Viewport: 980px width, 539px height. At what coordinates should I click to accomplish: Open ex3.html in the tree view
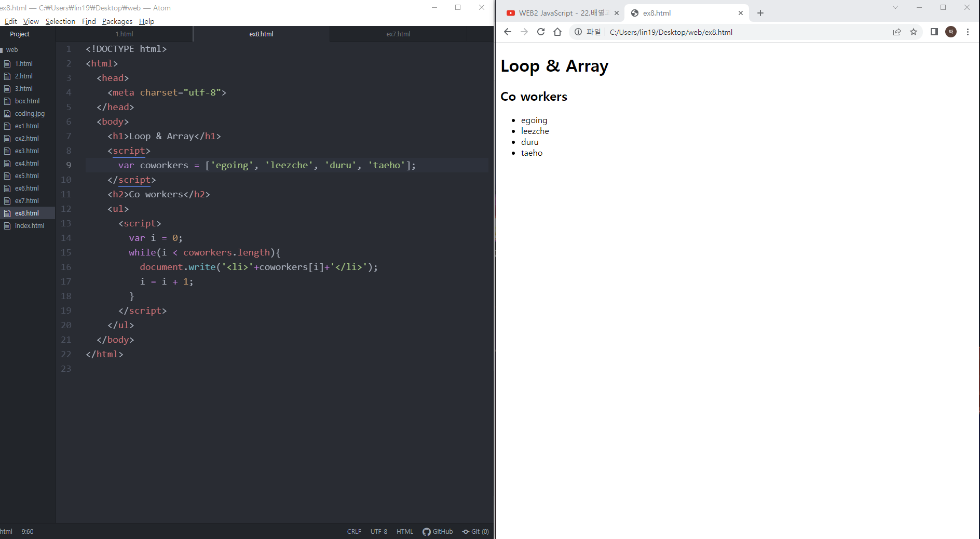[27, 151]
